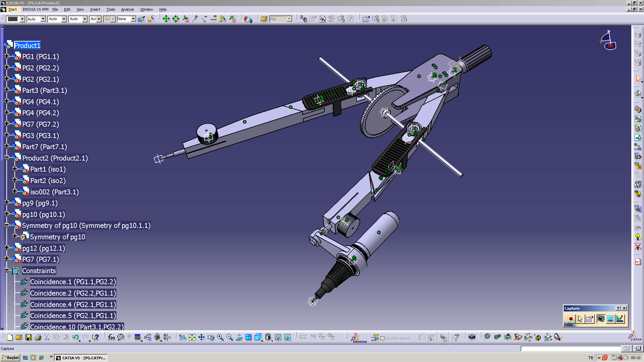Select the Pan arrows tool
Viewport: 644px width, 362px height.
click(x=201, y=337)
